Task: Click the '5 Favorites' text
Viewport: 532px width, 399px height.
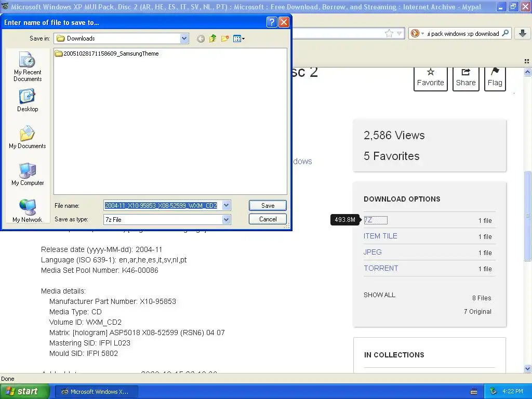Action: pyautogui.click(x=392, y=156)
